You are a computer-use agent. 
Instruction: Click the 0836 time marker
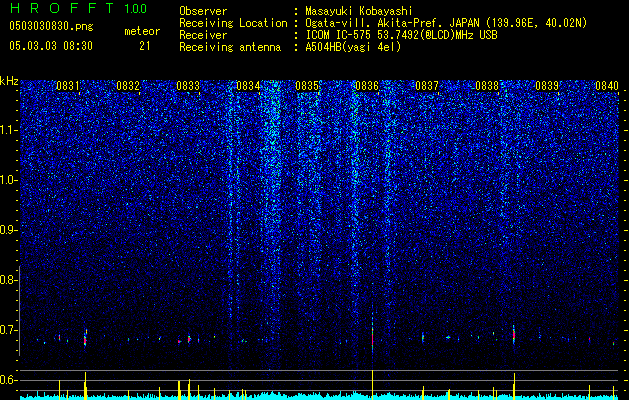point(367,86)
